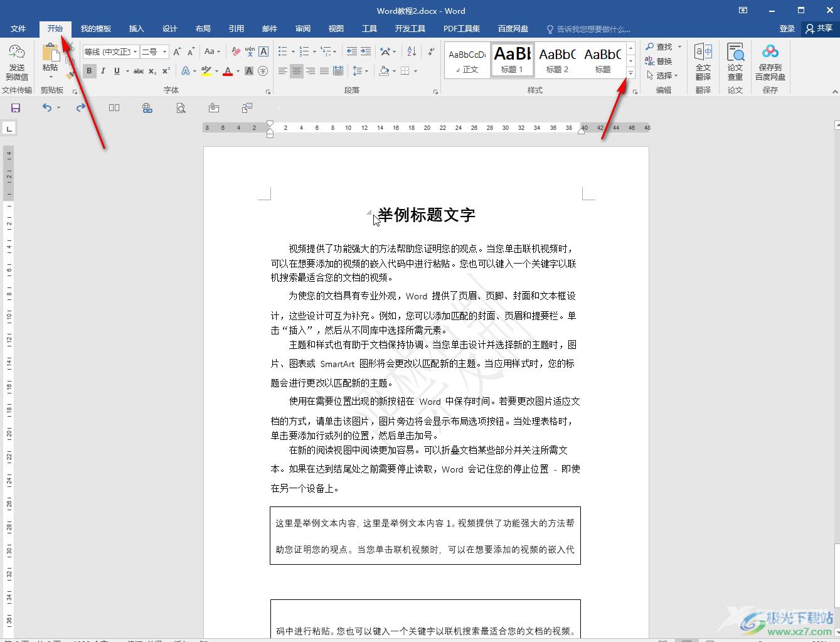Switch to the 设计 (Design) tab
Image resolution: width=840 pixels, height=642 pixels.
(169, 29)
